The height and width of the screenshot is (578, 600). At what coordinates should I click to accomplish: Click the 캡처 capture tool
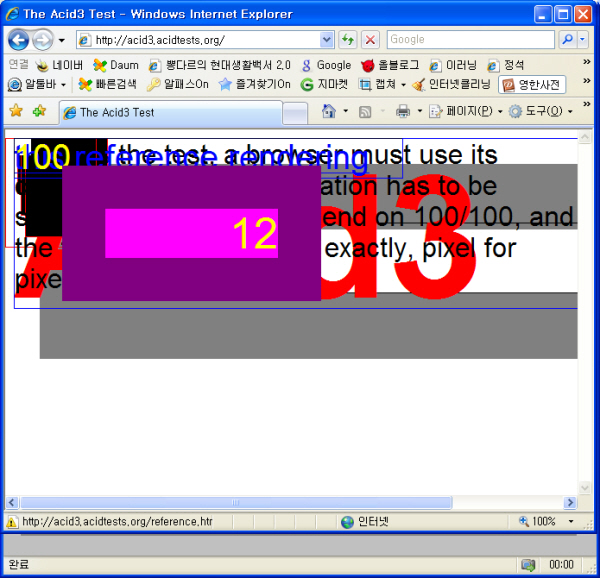(x=377, y=84)
